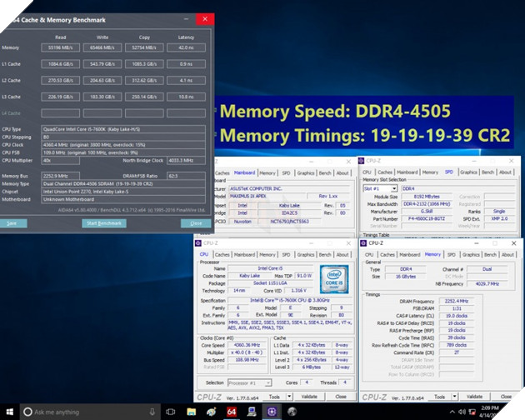The image size is (525, 420).
Task: Switch to Caches tab in the CPU-Z CPU window
Action: pos(222,255)
